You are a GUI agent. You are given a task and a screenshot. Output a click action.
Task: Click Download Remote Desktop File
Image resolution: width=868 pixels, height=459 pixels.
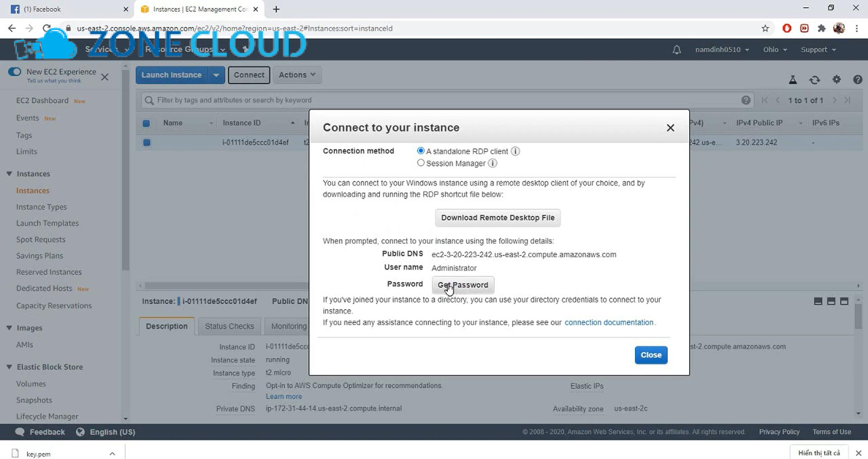coord(498,218)
